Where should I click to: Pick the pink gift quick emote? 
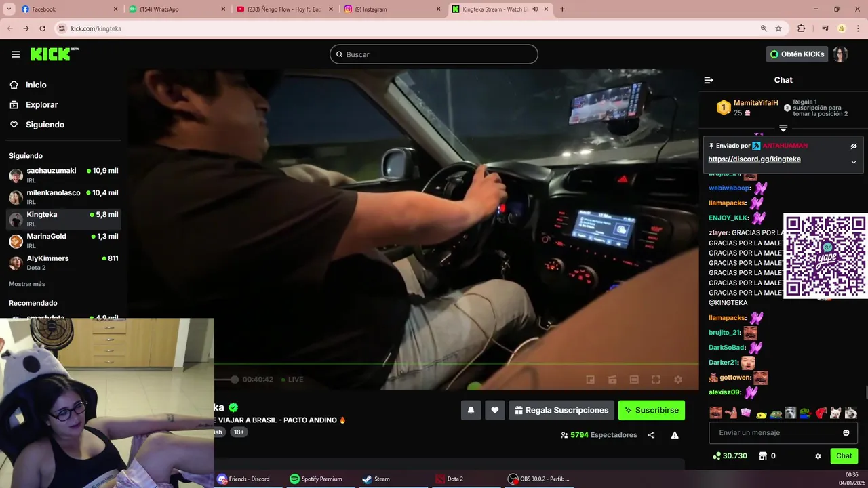[745, 413]
